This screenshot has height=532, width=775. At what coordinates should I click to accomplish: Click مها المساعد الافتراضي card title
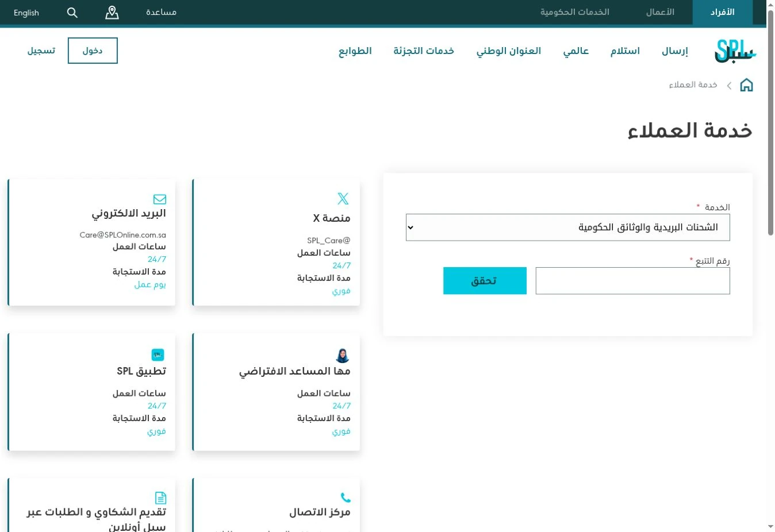pyautogui.click(x=295, y=371)
